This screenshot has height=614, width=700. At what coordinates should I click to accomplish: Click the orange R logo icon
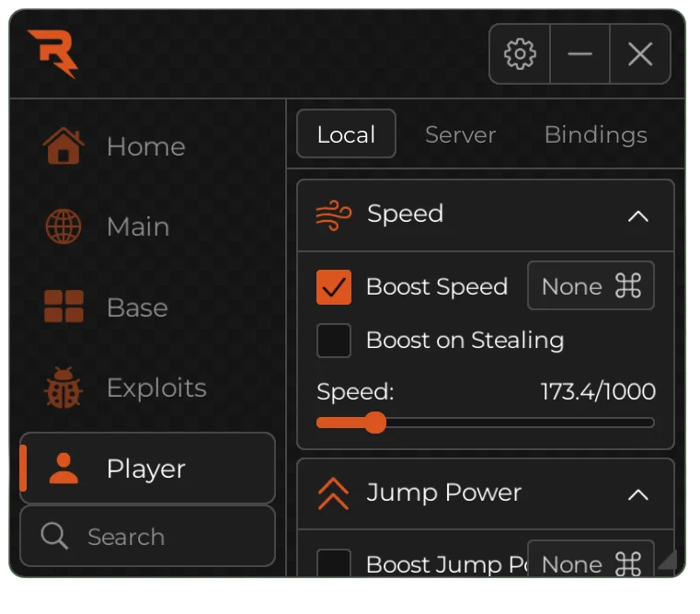pyautogui.click(x=52, y=52)
